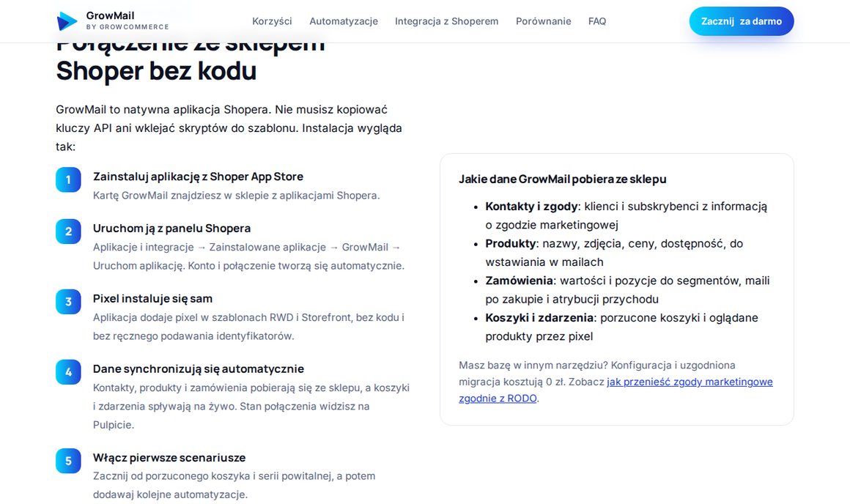The image size is (850, 504).
Task: Select heading Zainstaluj aplikację z Shoper App Store
Action: [198, 177]
